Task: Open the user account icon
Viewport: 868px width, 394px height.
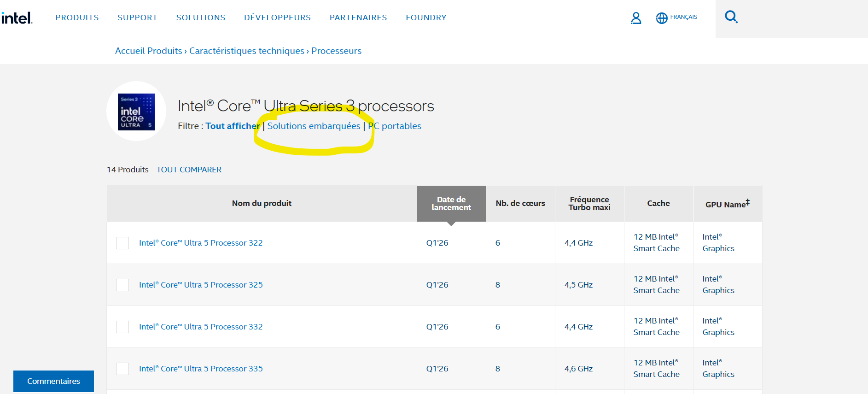Action: click(x=636, y=18)
